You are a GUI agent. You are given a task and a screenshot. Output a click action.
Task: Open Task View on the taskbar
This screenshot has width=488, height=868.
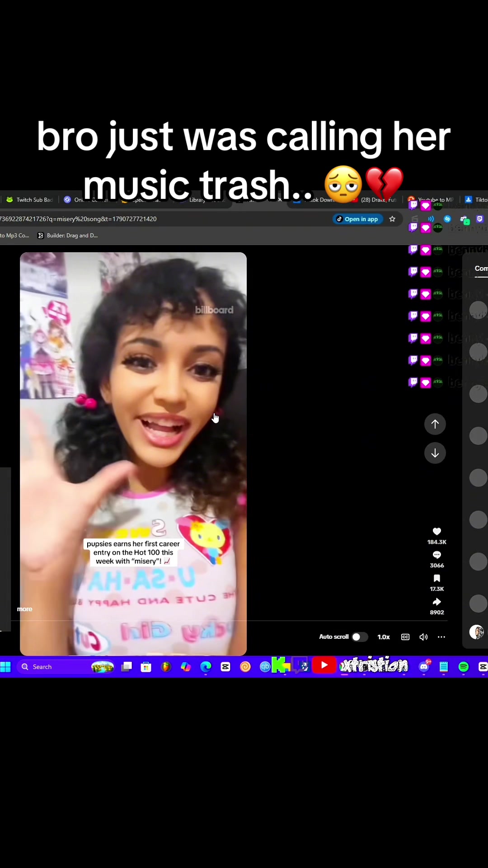[127, 667]
